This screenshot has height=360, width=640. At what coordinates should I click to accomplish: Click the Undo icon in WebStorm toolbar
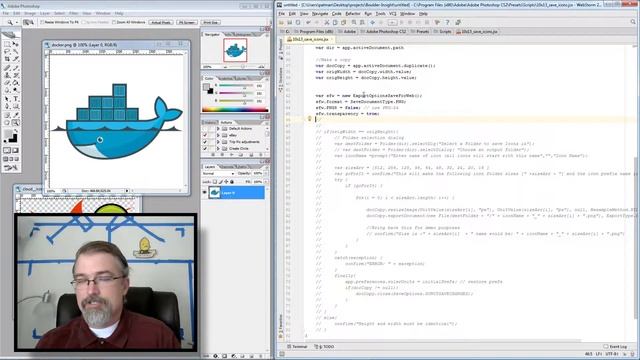tap(308, 22)
